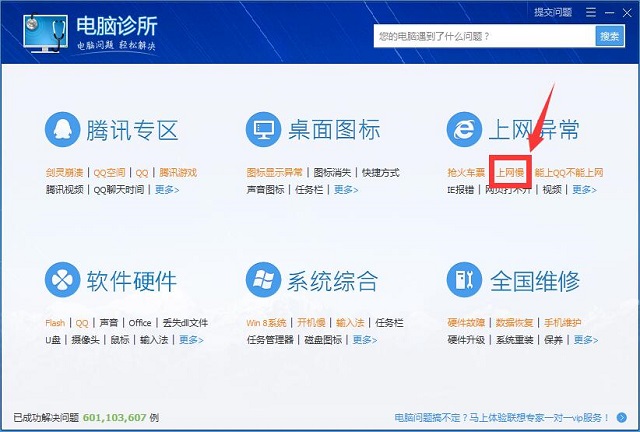Viewport: 640px width, 432px height.
Task: Expand 更多 under 软件硬件
Action: (x=191, y=340)
